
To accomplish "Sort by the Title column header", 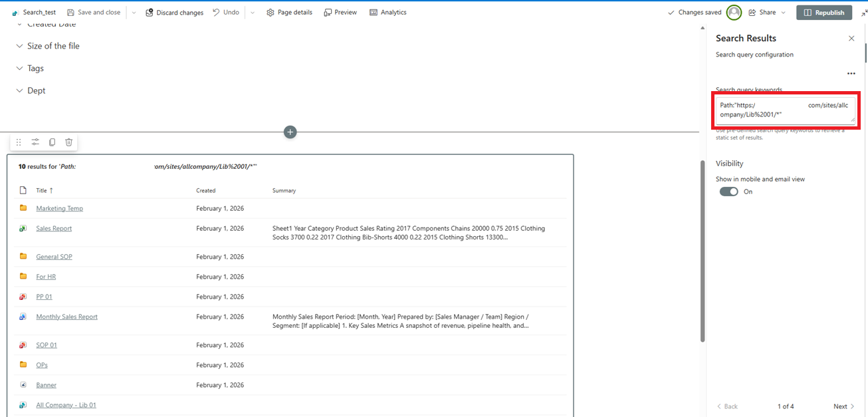I will (x=45, y=191).
